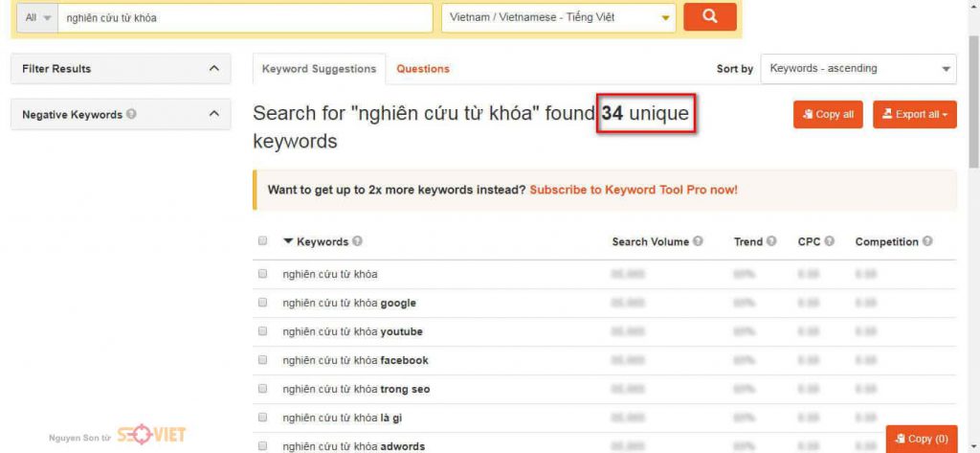The width and height of the screenshot is (980, 453).
Task: Sort by the Keywords column arrow
Action: 288,241
